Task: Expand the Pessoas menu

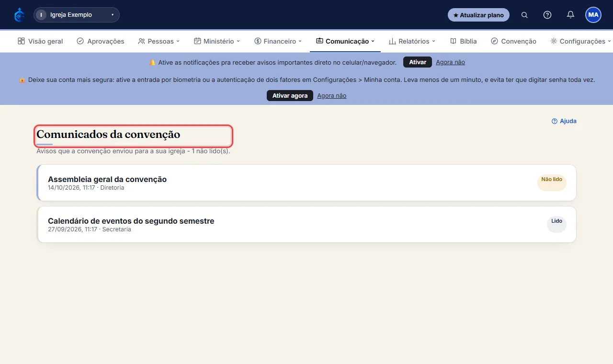Action: 159,41
